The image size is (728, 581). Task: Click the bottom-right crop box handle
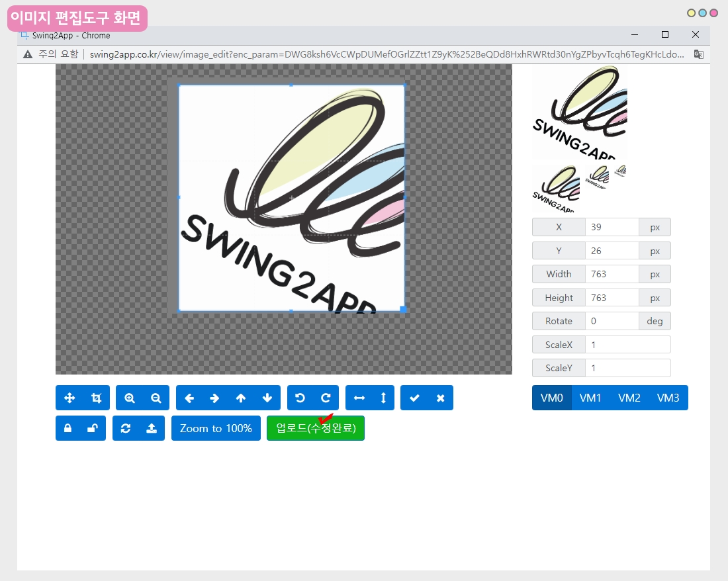coord(403,309)
